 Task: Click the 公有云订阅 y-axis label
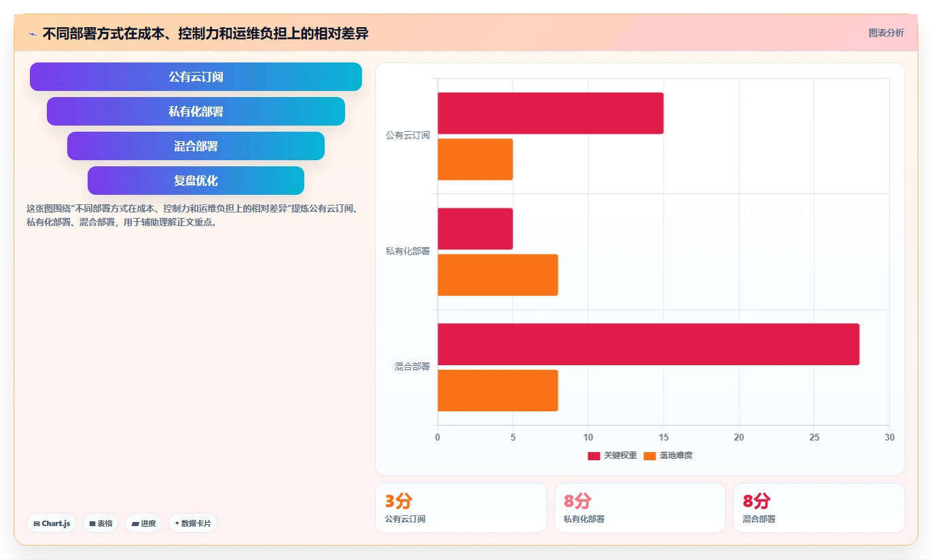coord(408,135)
